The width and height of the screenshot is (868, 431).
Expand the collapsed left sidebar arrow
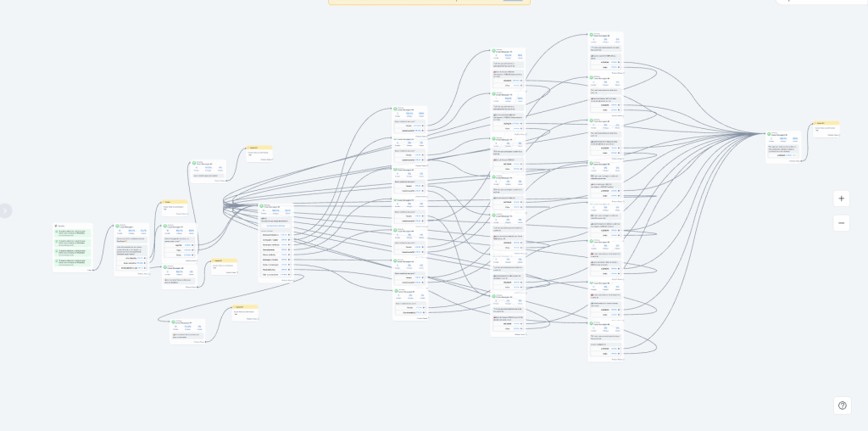point(5,210)
